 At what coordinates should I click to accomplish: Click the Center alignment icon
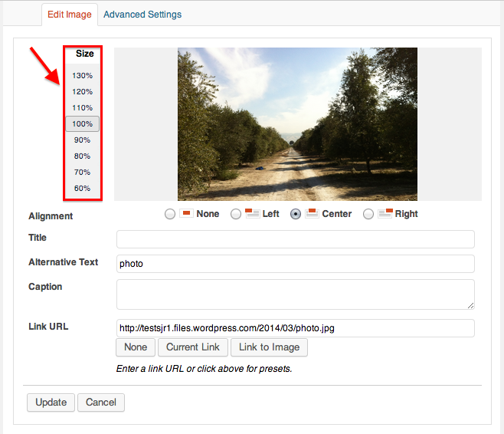tap(312, 214)
